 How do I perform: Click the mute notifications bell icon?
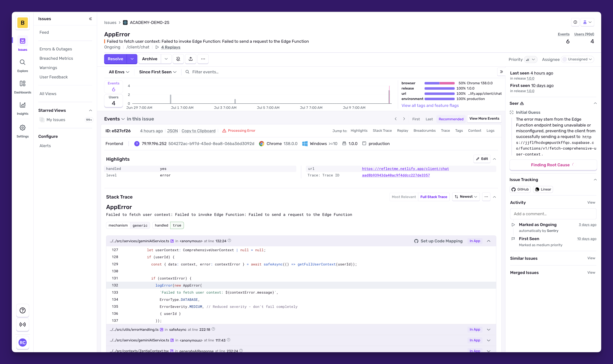point(178,59)
